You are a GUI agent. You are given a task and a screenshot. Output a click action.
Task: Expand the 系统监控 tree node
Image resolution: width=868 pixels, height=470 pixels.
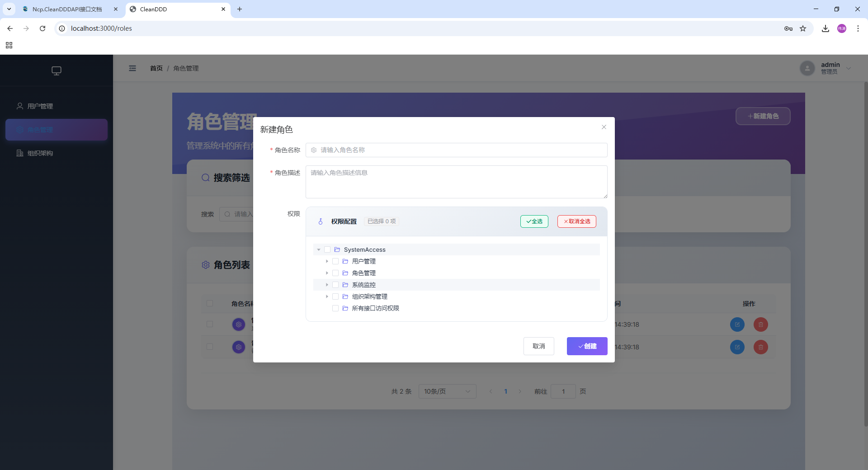(327, 285)
